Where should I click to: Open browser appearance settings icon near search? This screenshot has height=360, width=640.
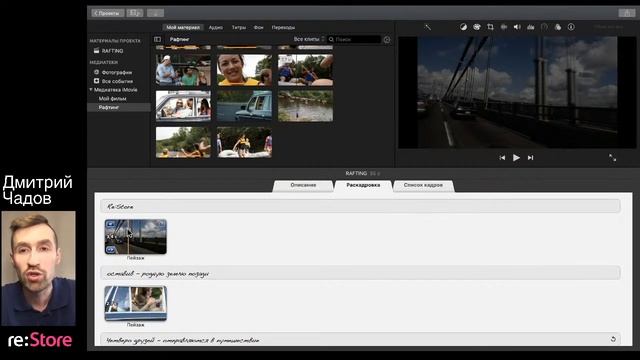point(387,40)
